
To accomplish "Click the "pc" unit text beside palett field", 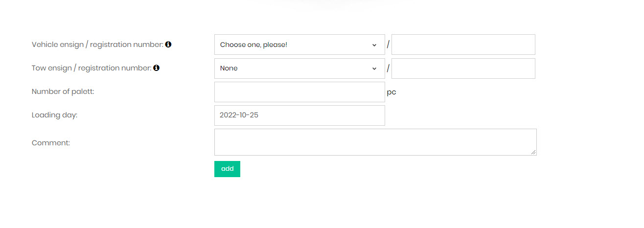I will click(391, 92).
